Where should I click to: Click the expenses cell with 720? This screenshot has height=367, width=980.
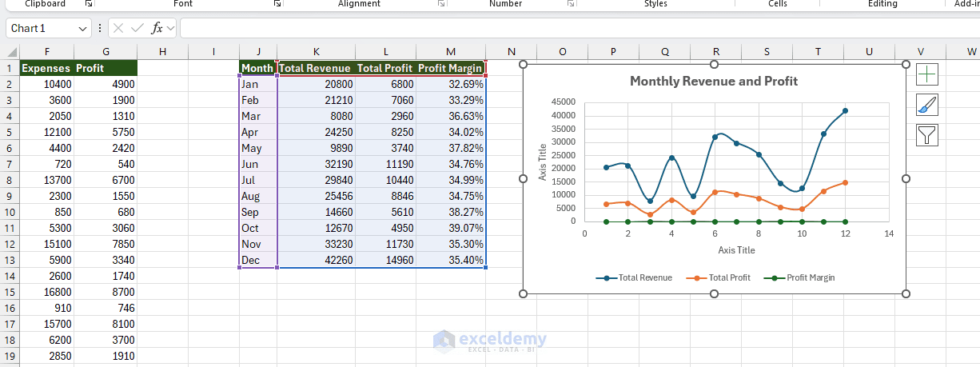coord(46,164)
